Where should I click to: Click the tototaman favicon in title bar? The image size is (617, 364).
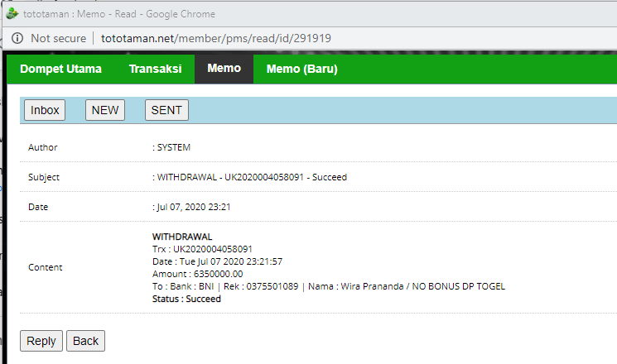point(12,14)
